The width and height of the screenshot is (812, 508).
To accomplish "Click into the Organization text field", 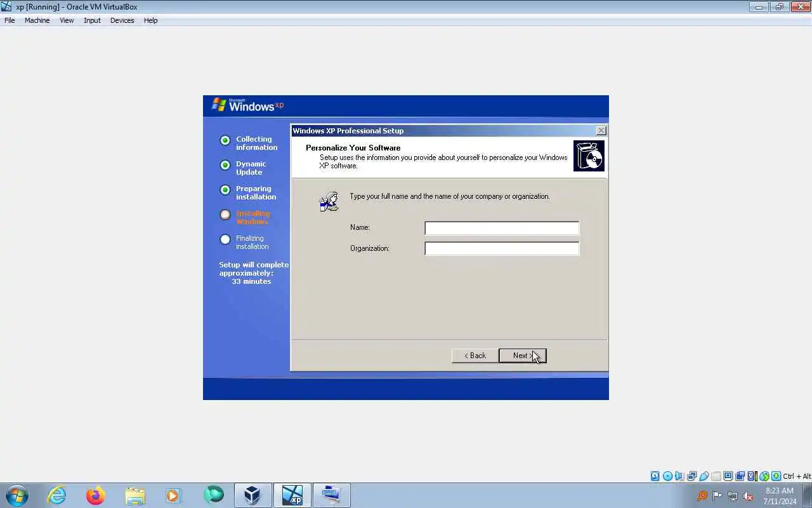I will pos(502,248).
